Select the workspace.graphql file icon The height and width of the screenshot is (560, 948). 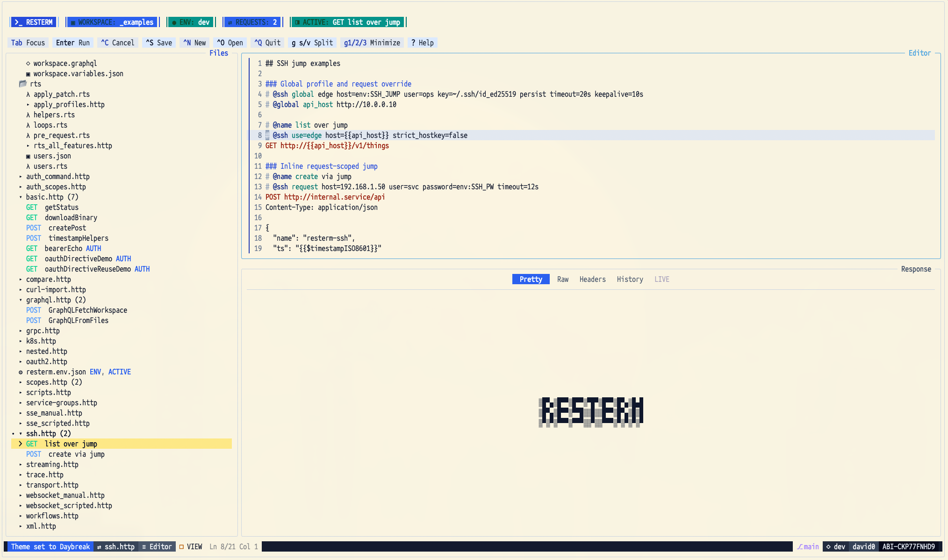[28, 63]
